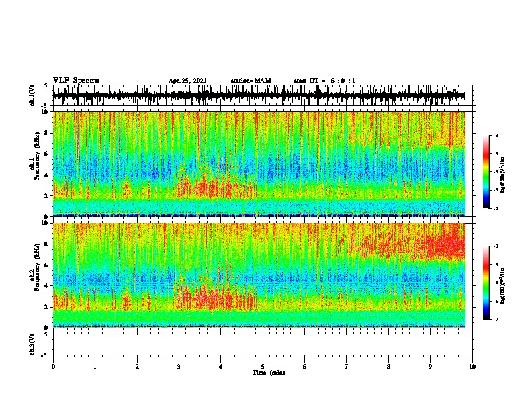Select the "start UT = 6:0:1" header text

point(324,81)
